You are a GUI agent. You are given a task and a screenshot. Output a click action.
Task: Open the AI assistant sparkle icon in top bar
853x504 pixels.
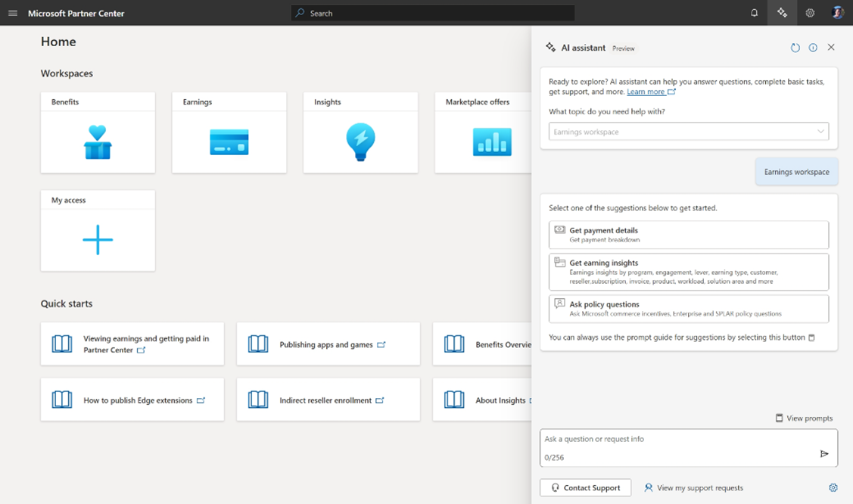point(782,13)
